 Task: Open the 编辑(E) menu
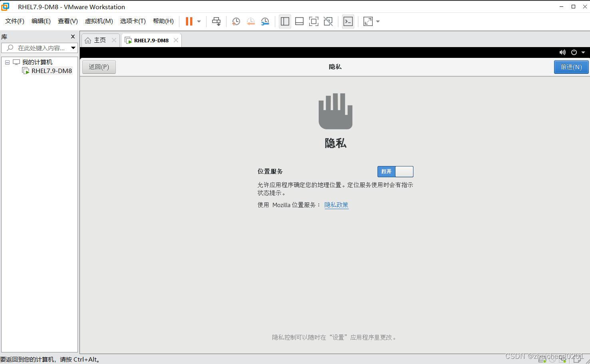coord(41,21)
